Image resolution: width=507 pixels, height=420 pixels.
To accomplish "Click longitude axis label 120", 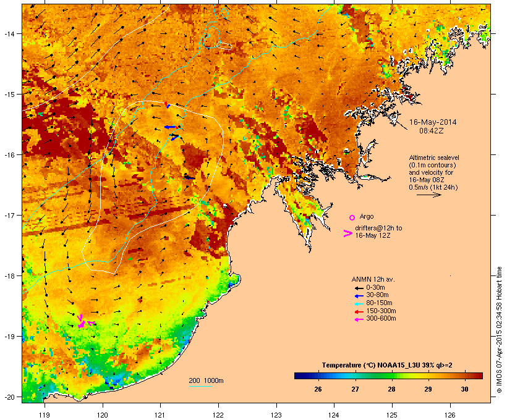I will click(x=103, y=415).
